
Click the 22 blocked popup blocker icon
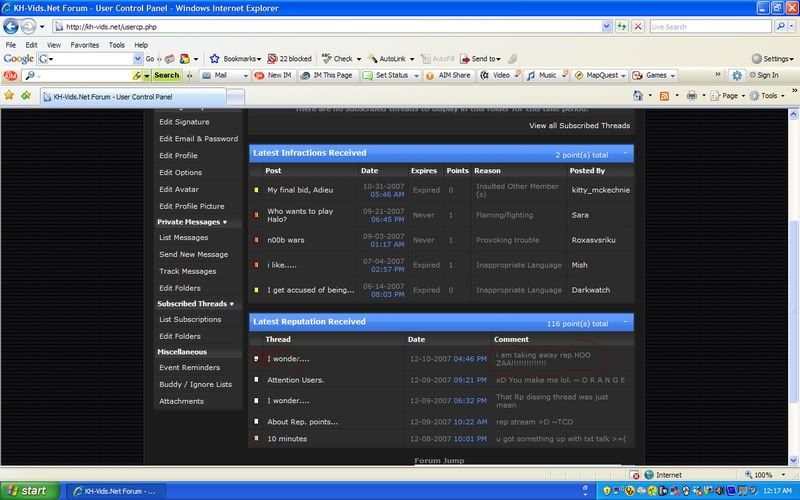pos(288,59)
